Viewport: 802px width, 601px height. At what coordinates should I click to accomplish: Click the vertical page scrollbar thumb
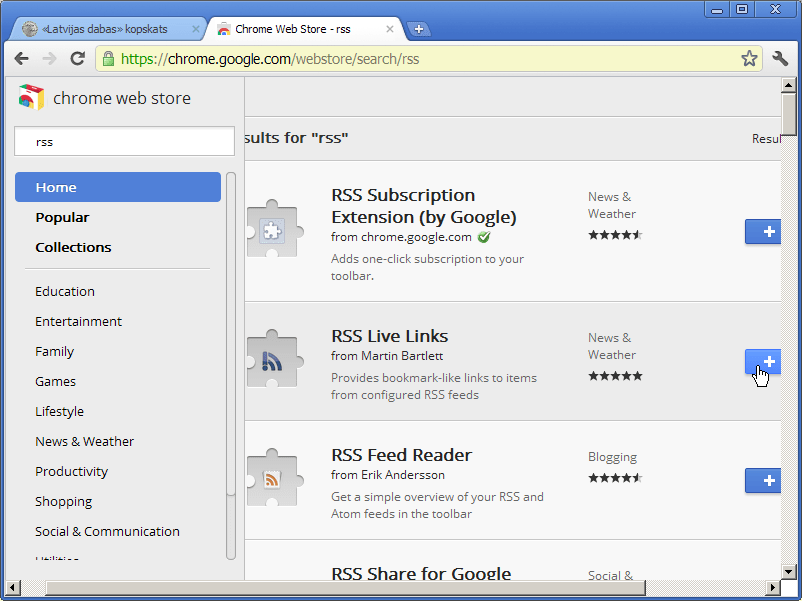click(x=788, y=114)
